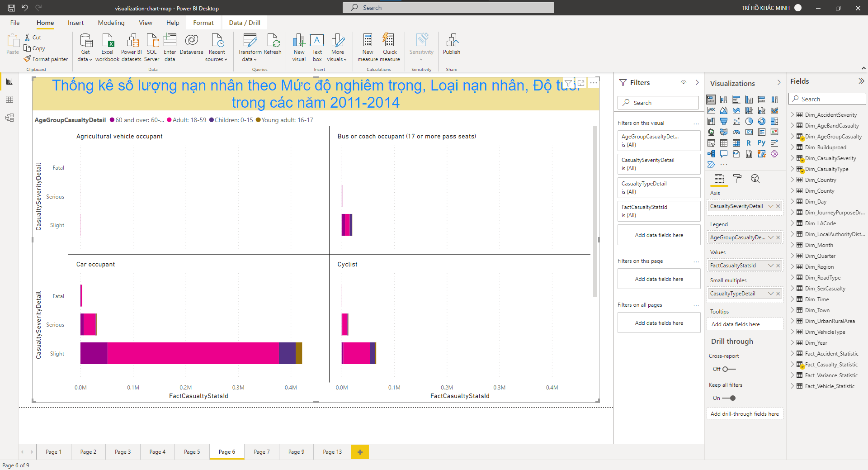Toggle Keep all filters switch
This screenshot has height=470, width=868.
(x=729, y=398)
